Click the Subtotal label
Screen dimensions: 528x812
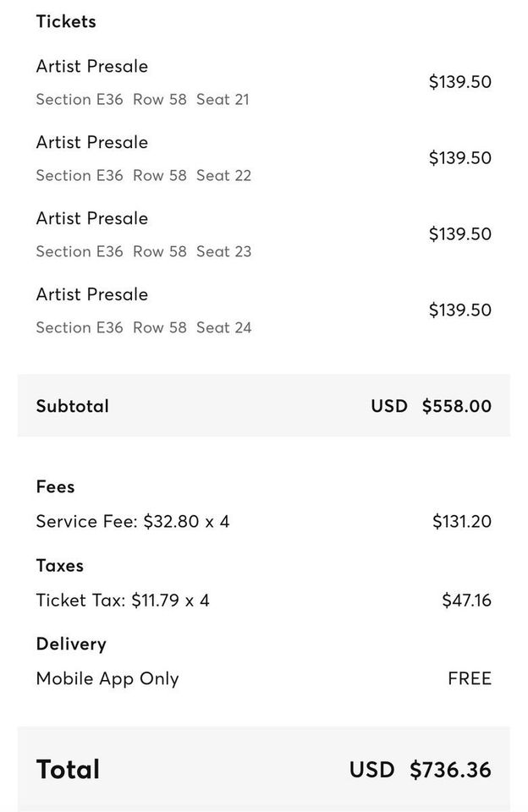click(x=73, y=406)
